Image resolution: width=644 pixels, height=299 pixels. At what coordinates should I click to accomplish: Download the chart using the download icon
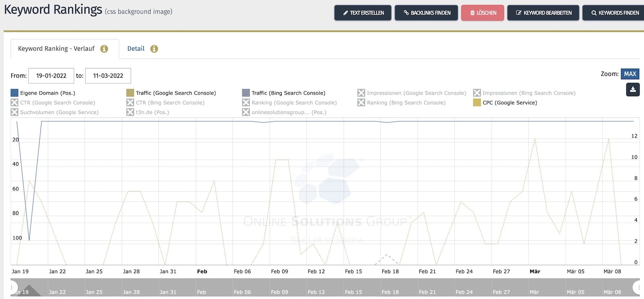coord(633,89)
